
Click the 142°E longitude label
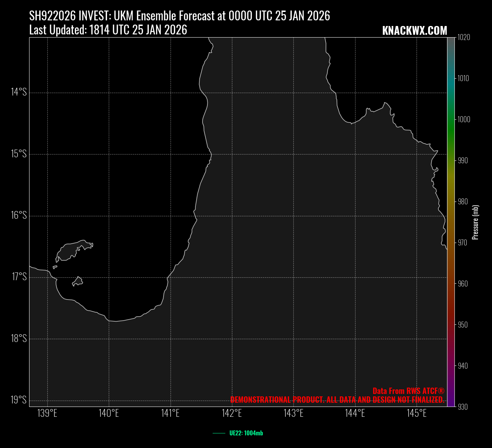(x=232, y=413)
